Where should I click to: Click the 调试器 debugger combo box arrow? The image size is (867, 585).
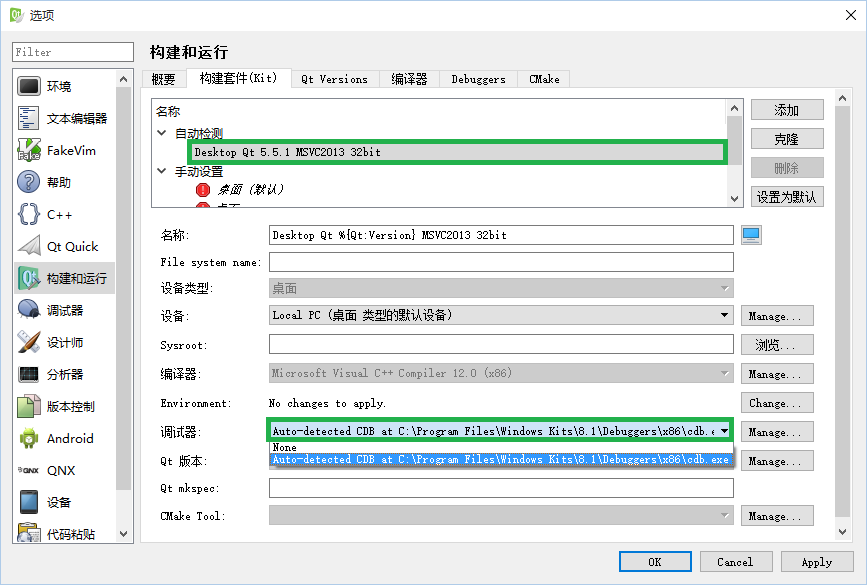(724, 431)
